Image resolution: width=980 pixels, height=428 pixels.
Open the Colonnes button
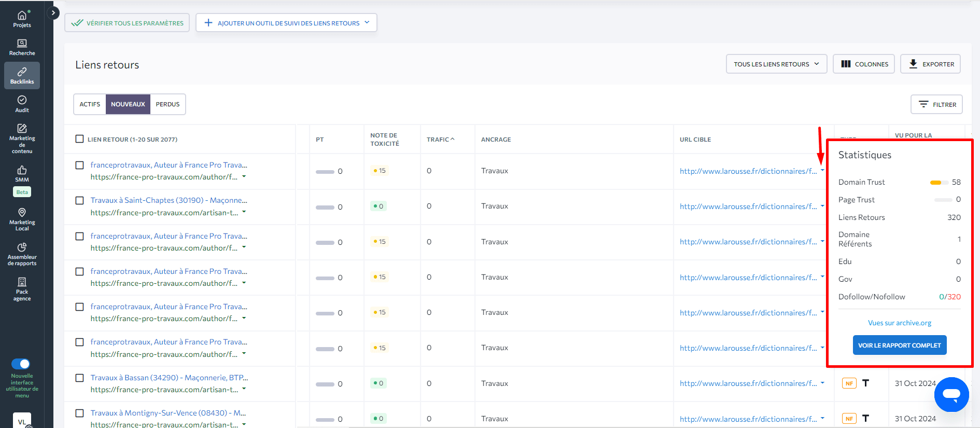[864, 64]
